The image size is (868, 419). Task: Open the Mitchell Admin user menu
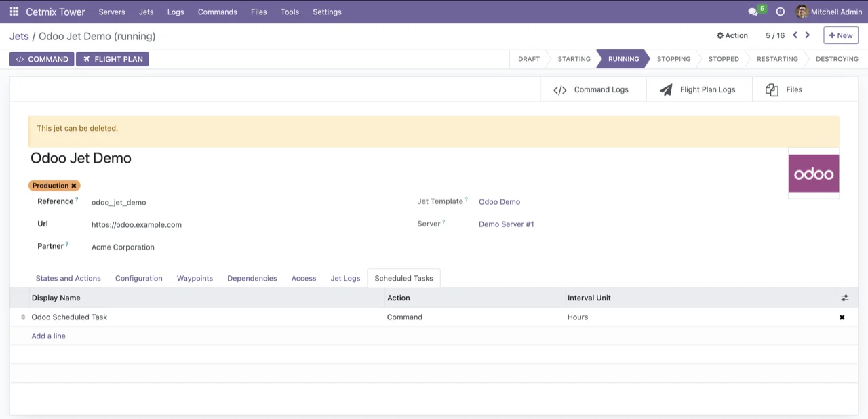tap(828, 12)
